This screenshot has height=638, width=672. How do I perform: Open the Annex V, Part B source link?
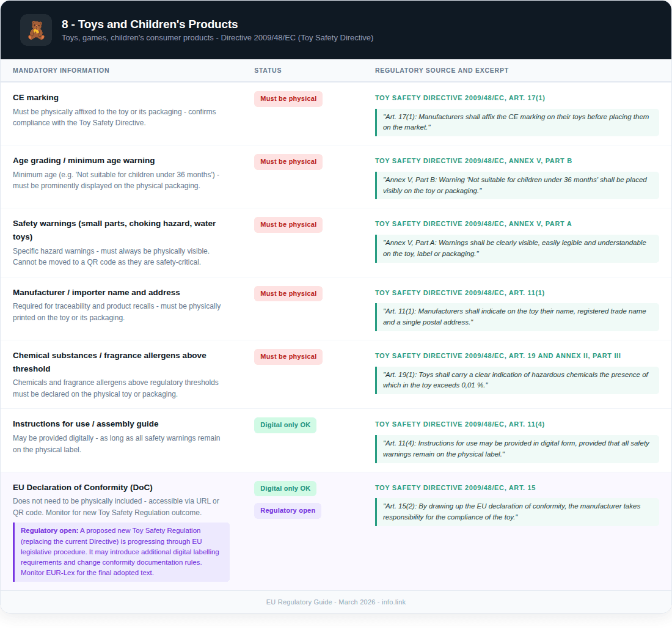point(473,161)
